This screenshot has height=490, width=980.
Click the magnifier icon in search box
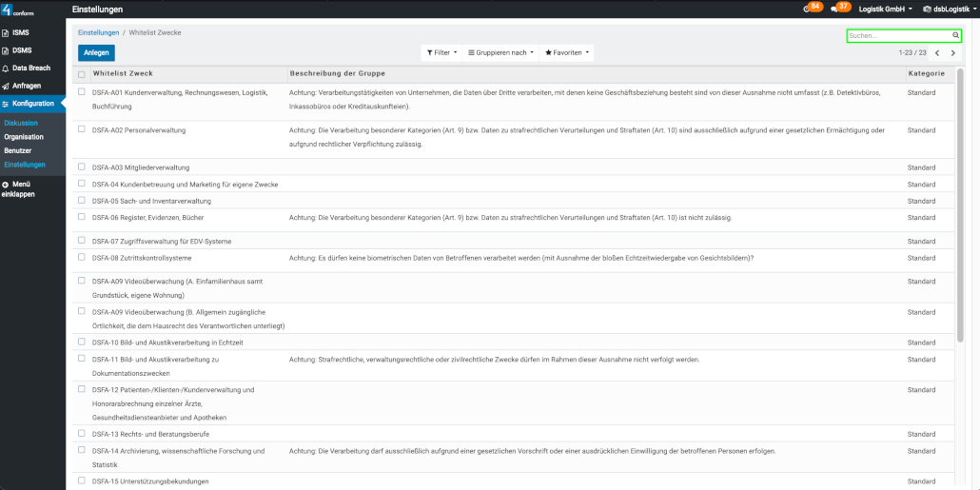[955, 35]
